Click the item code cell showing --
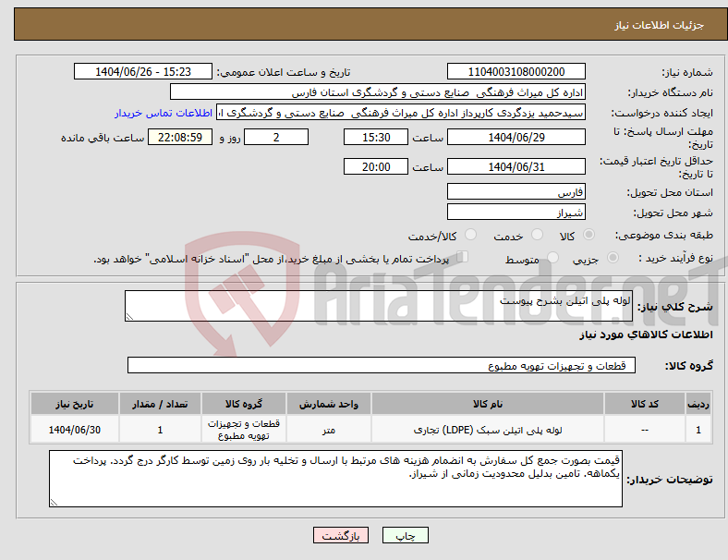Image resolution: width=728 pixels, height=560 pixels. [645, 430]
